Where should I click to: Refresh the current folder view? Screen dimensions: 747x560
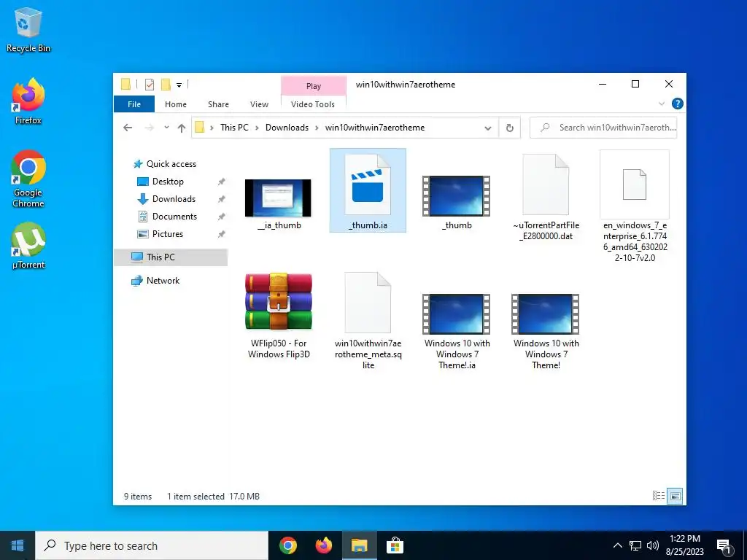[x=509, y=128]
